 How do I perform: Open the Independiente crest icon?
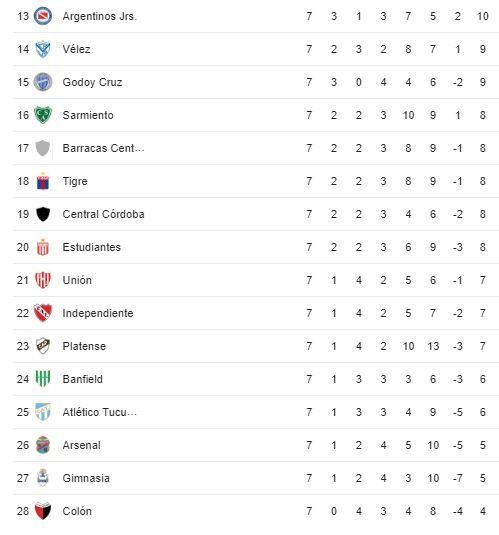click(x=43, y=313)
